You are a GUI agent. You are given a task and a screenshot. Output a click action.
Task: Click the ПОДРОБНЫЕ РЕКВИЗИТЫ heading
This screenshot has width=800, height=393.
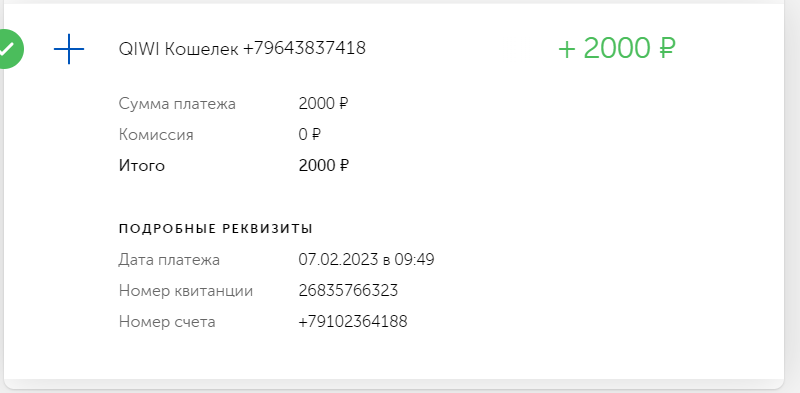[216, 228]
